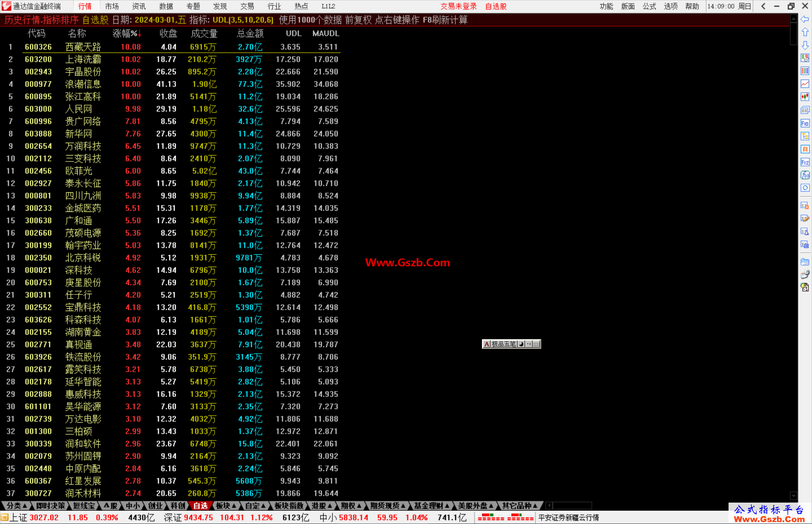Image resolution: width=812 pixels, height=524 pixels.
Task: Click the stacked windows icon in sidebar
Action: tap(805, 110)
